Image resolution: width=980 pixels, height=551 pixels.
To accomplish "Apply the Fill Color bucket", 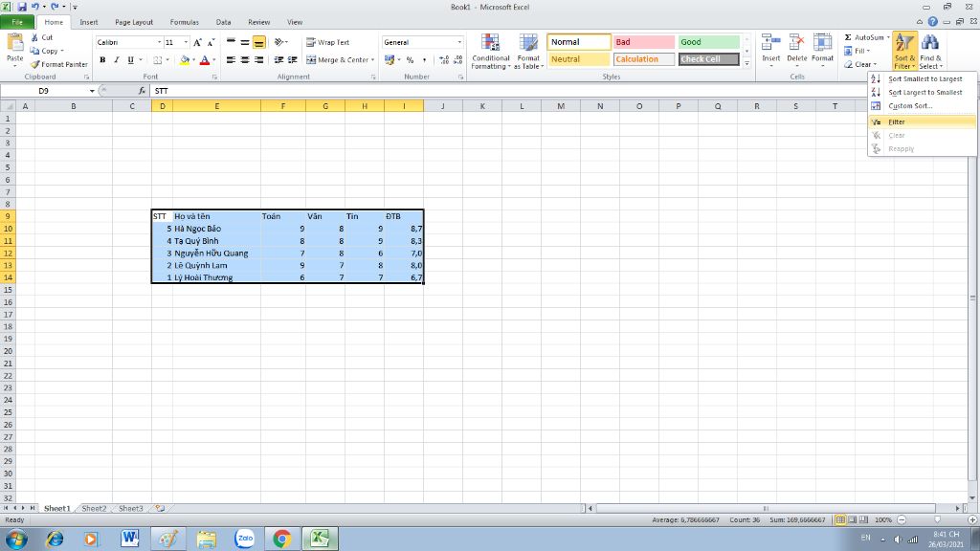I will (x=185, y=60).
